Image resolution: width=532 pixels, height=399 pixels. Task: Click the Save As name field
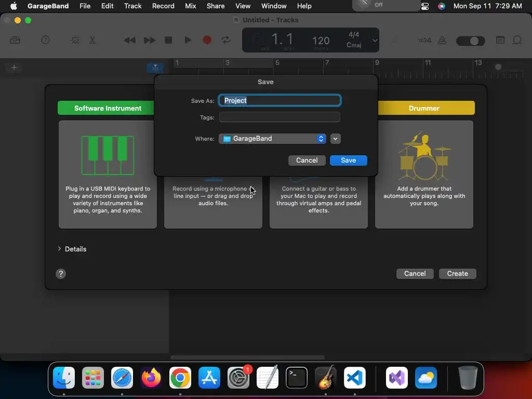click(280, 100)
